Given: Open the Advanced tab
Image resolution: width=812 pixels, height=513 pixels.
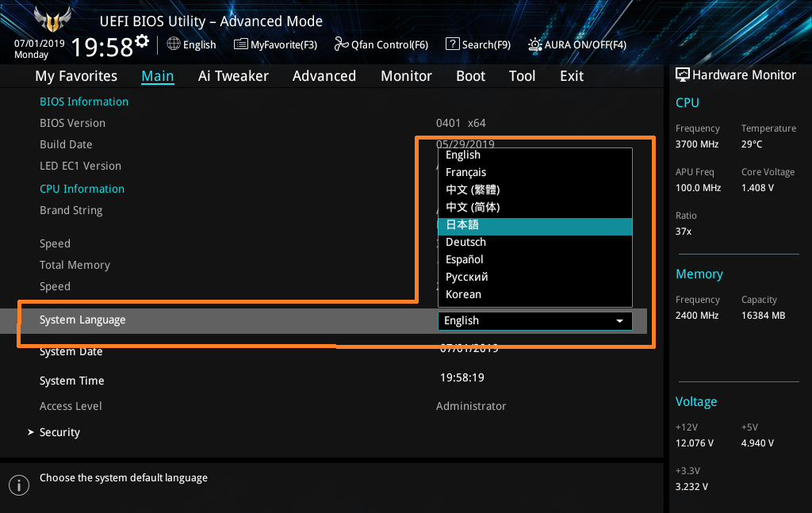Looking at the screenshot, I should point(324,76).
